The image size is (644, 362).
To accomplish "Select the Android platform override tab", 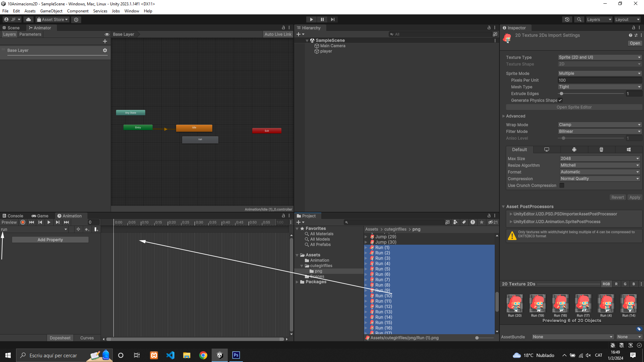I will point(574,149).
